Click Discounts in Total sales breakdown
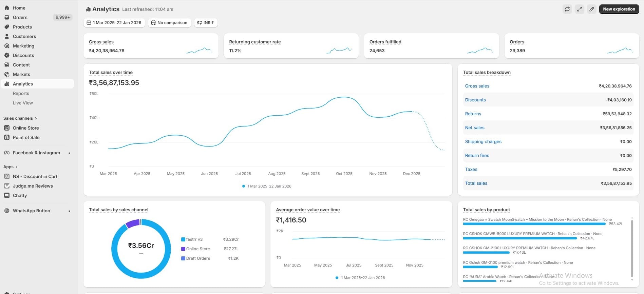 point(475,100)
